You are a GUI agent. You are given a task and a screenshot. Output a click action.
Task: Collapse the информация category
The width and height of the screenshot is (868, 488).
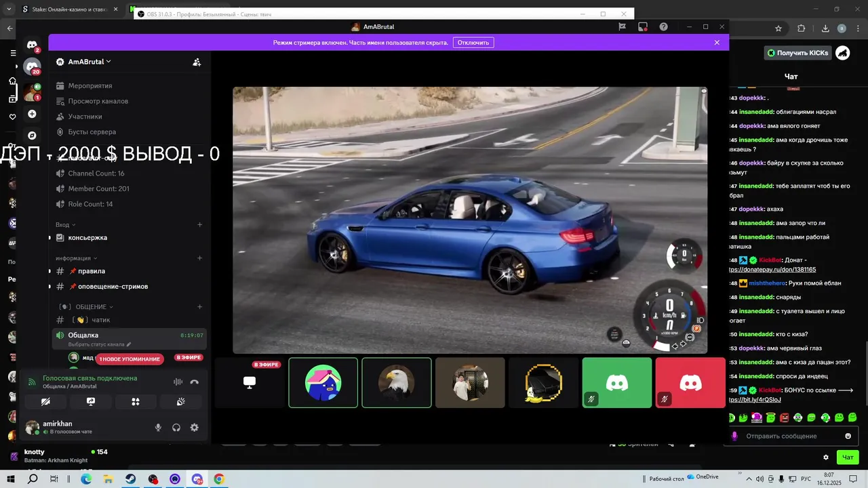[x=77, y=258]
